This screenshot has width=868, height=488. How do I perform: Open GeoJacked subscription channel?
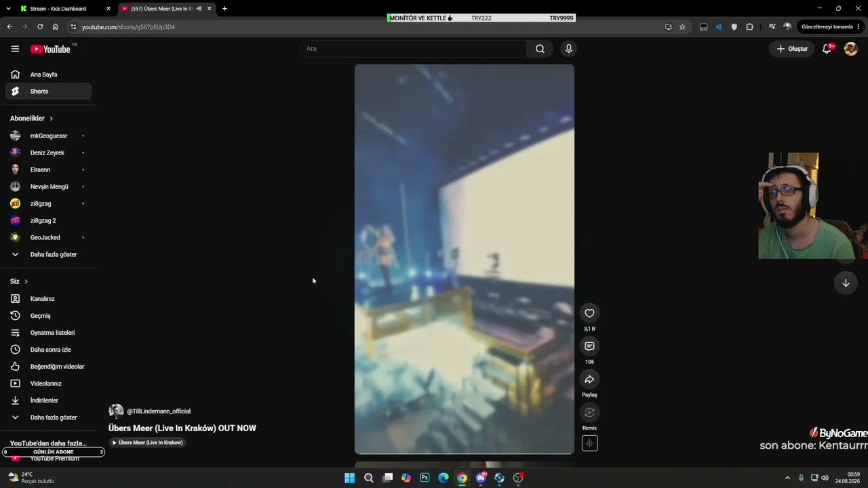[x=48, y=237]
